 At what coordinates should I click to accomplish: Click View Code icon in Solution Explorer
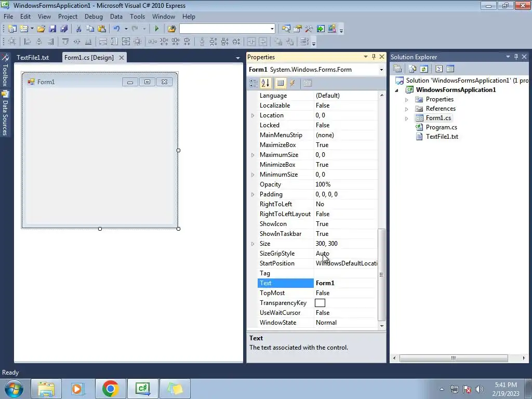pos(438,69)
